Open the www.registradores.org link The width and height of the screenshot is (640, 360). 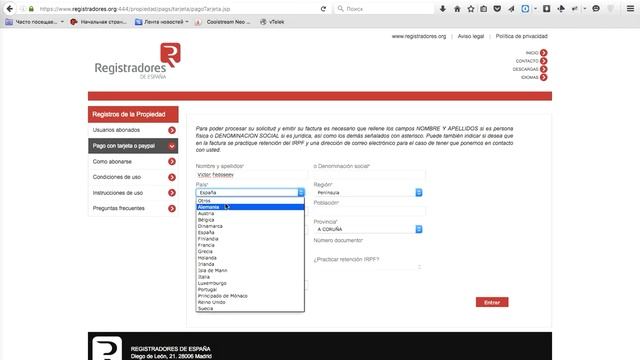(x=419, y=36)
